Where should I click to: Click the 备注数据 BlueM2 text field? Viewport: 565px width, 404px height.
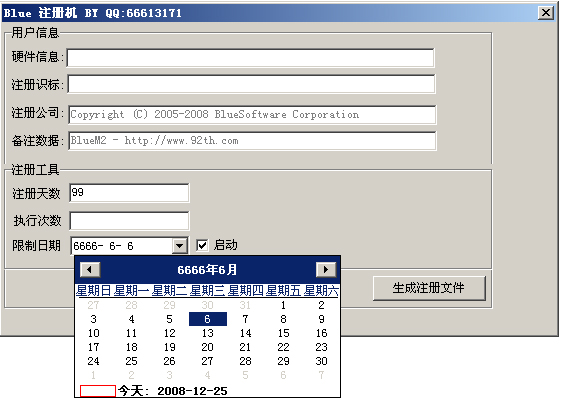252,141
